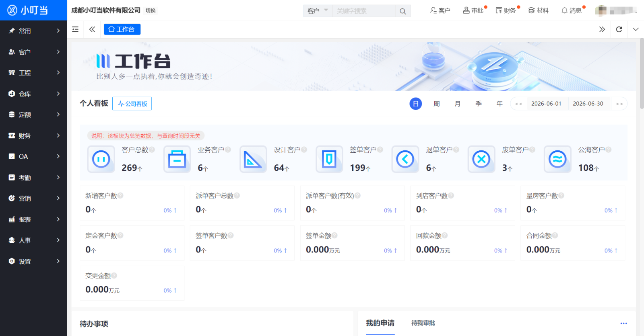Switch period to 周 week
Screen dimensions: 644x336
[x=437, y=104]
